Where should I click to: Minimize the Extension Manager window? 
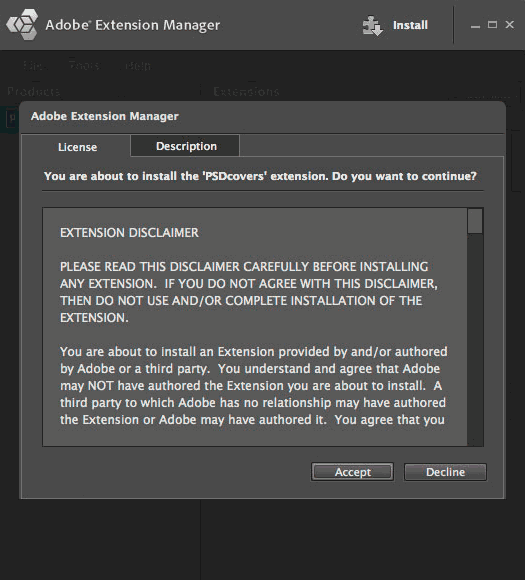pyautogui.click(x=475, y=26)
